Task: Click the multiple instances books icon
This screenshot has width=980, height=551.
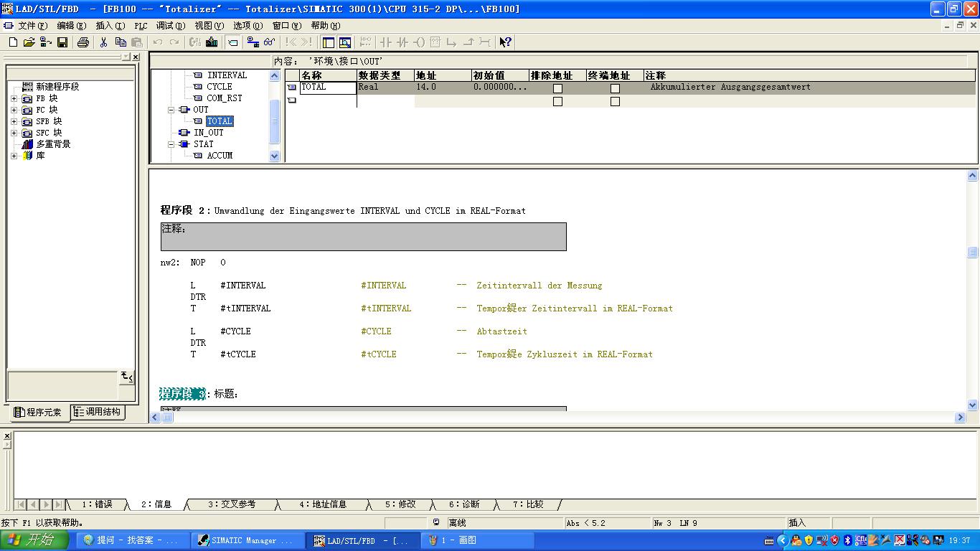Action: point(28,144)
